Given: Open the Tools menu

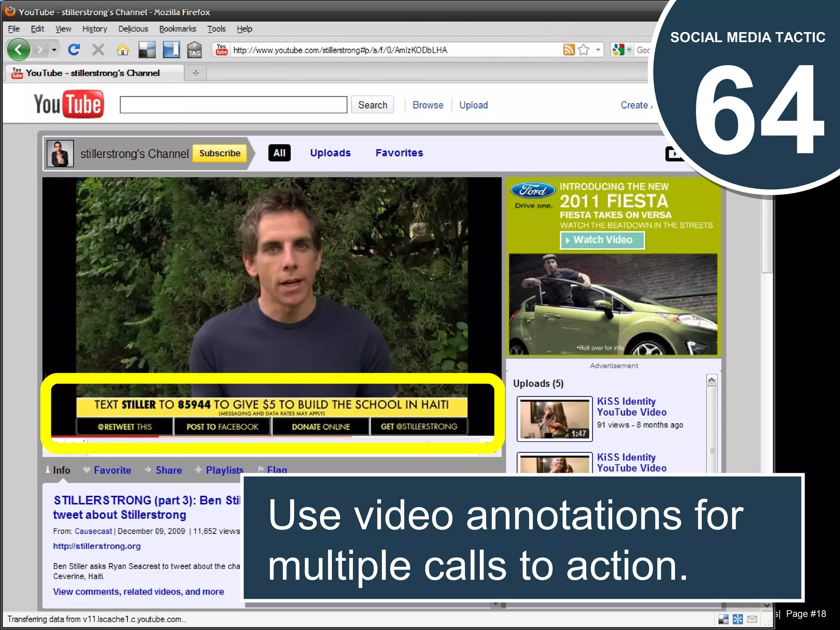Looking at the screenshot, I should click(217, 29).
